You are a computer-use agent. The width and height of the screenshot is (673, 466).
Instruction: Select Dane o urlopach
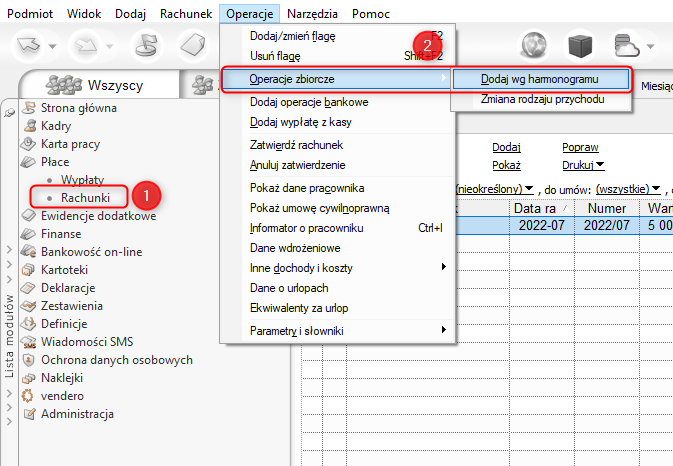point(337,288)
